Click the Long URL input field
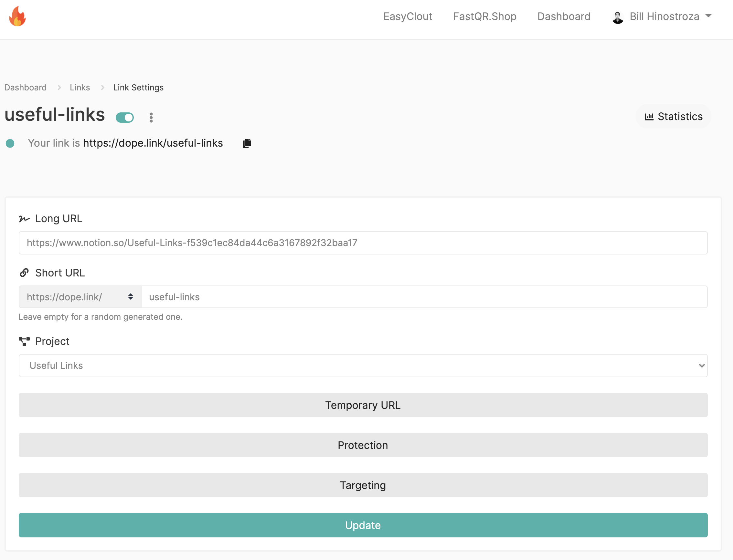 (363, 243)
